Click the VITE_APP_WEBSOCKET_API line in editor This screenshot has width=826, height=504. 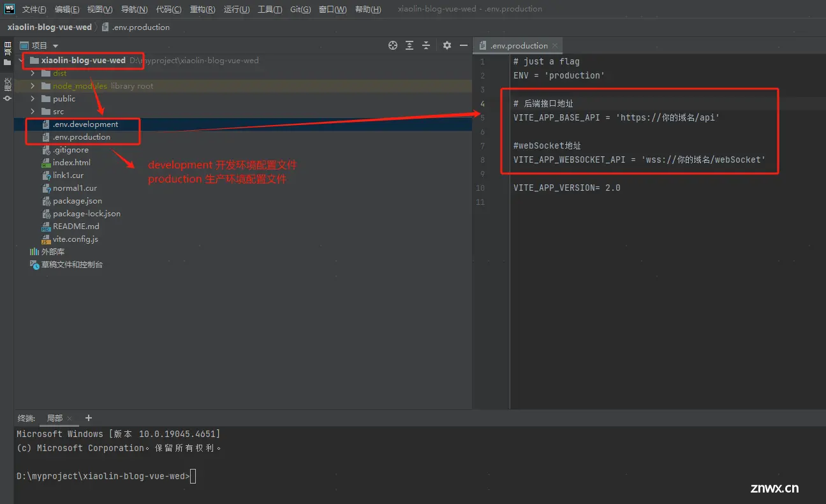coord(639,159)
